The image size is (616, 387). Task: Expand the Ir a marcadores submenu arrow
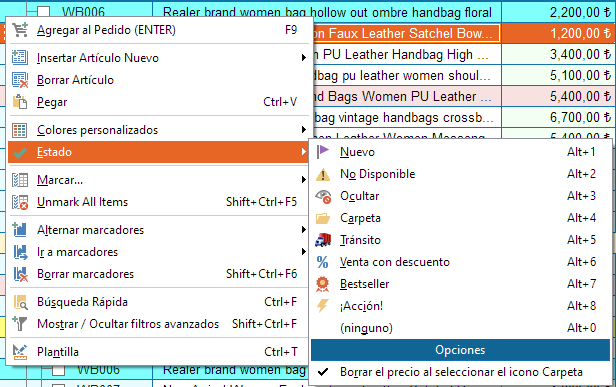pos(304,251)
